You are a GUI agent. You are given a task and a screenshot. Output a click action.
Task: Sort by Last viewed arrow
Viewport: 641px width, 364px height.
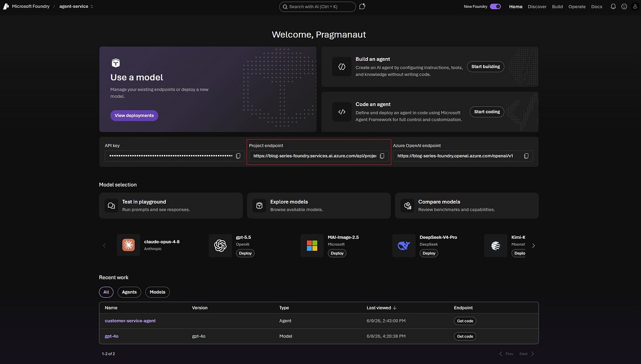395,308
